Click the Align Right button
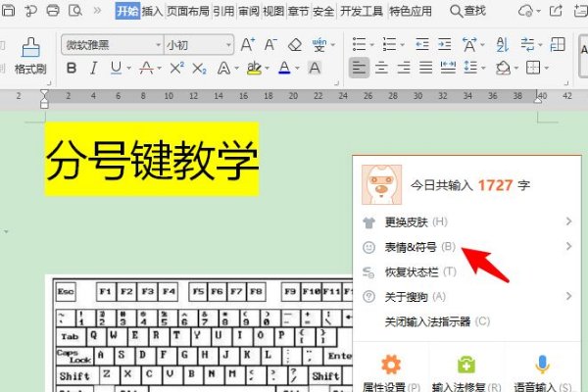The width and height of the screenshot is (588, 392). pyautogui.click(x=404, y=68)
